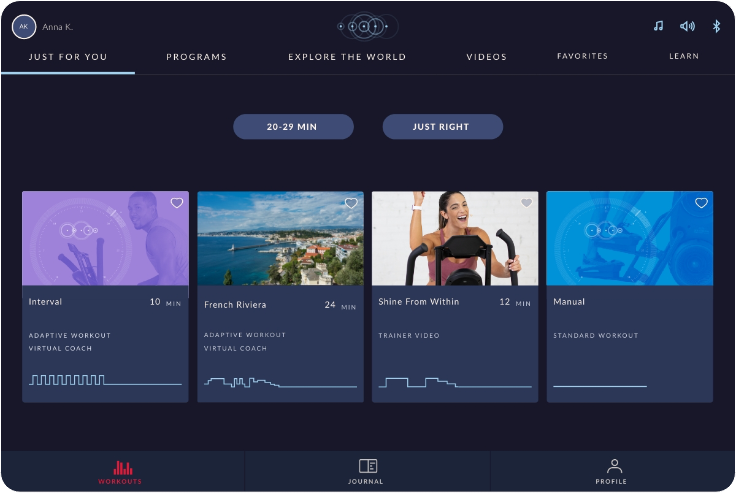Favorite the Interval workout heart

point(176,203)
